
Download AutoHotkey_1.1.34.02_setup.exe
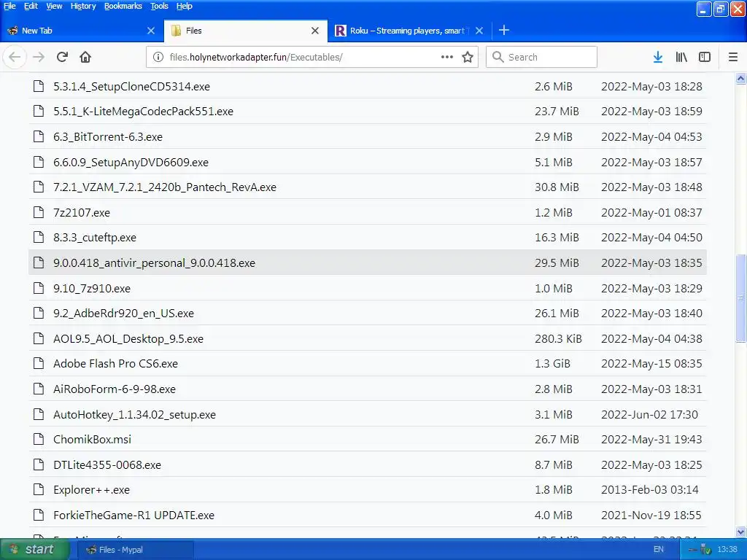[134, 414]
